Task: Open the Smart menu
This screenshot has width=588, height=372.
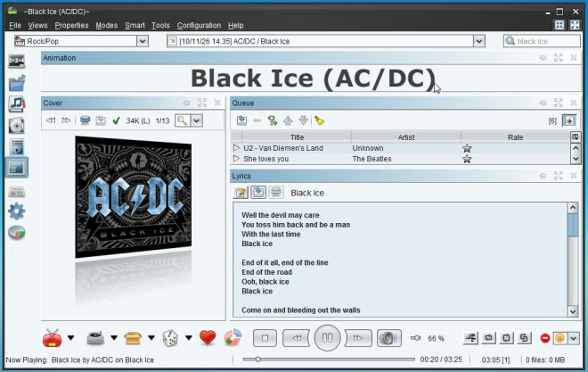Action: point(135,25)
